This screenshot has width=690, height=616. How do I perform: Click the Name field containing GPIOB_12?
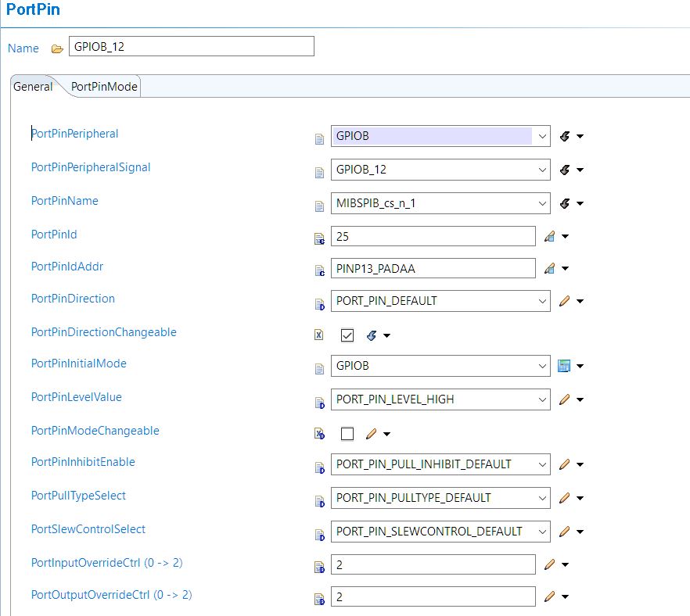[x=192, y=46]
